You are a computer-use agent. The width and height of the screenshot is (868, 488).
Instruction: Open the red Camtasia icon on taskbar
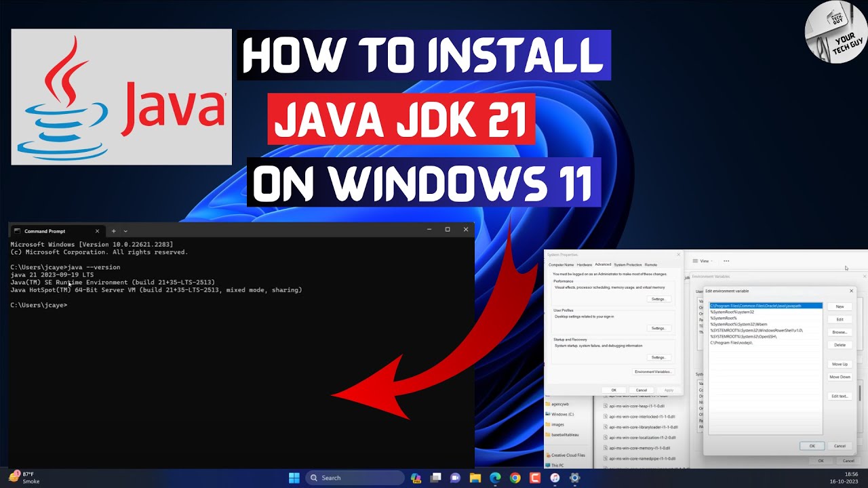pos(534,478)
